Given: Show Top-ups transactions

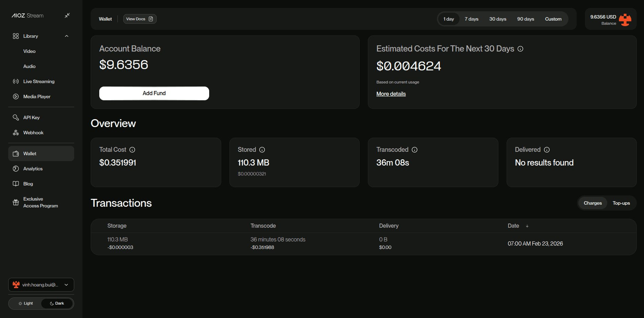Looking at the screenshot, I should (621, 203).
